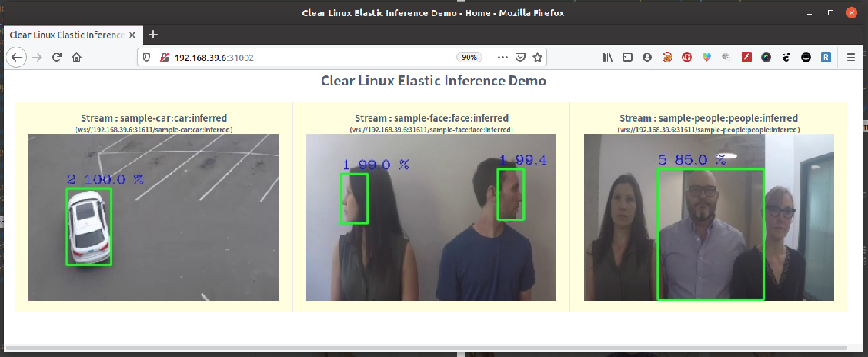Go back to the previous page
868x357 pixels.
click(17, 57)
